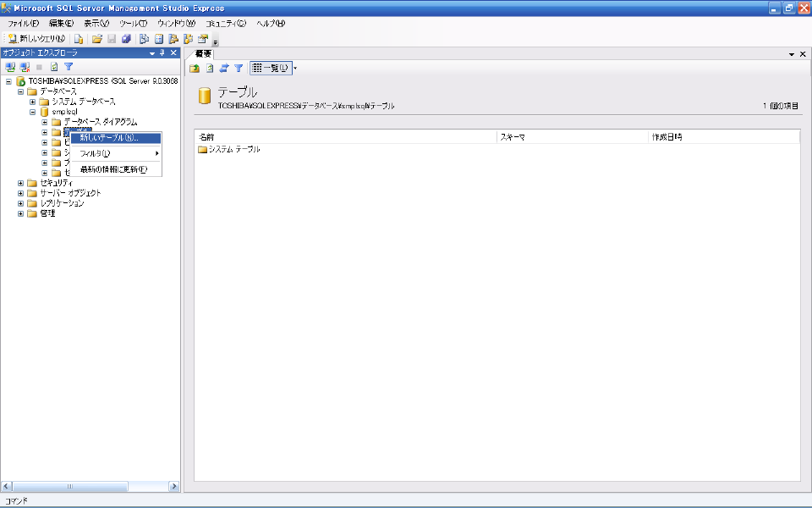
Task: Collapse the データベース folder node
Action: [x=20, y=91]
